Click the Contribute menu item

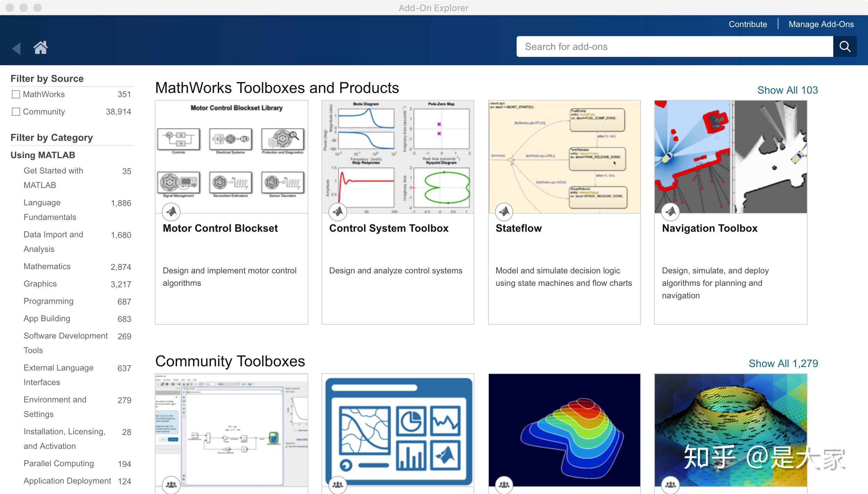(748, 24)
